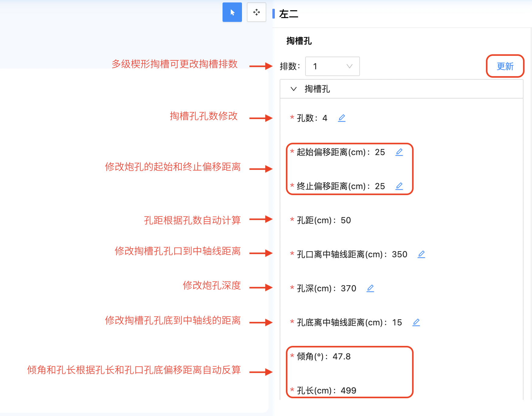
Task: Click the 孔距 value 50
Action: pos(346,220)
